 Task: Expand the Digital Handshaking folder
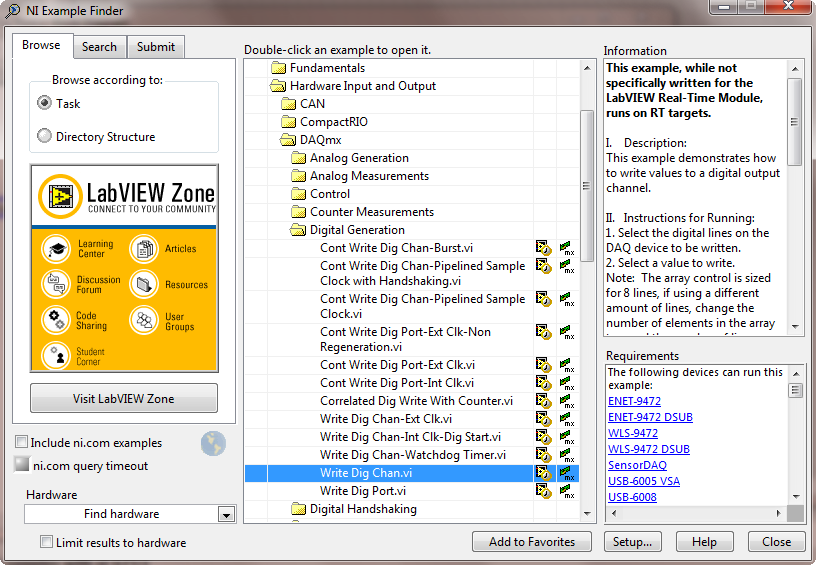(x=298, y=509)
